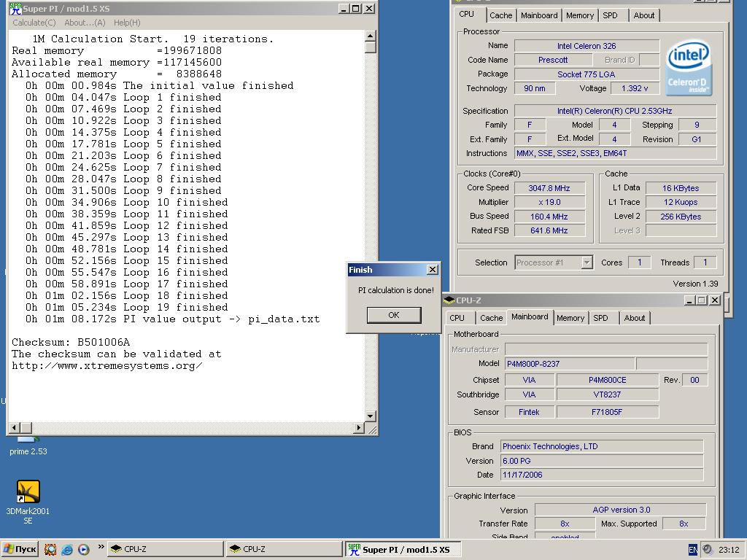747x560 pixels.
Task: Click the VT8237 southbridge value
Action: (608, 394)
